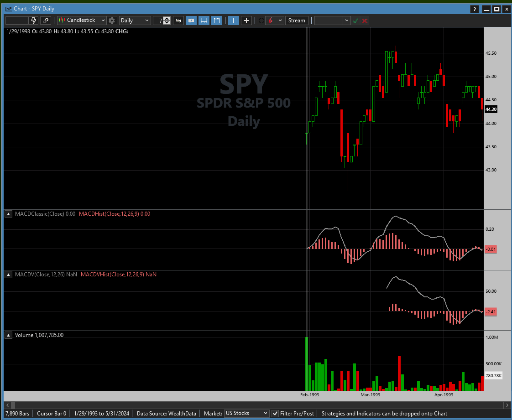This screenshot has width=512, height=420.
Task: Click the 44.30 current price tag
Action: 491,109
